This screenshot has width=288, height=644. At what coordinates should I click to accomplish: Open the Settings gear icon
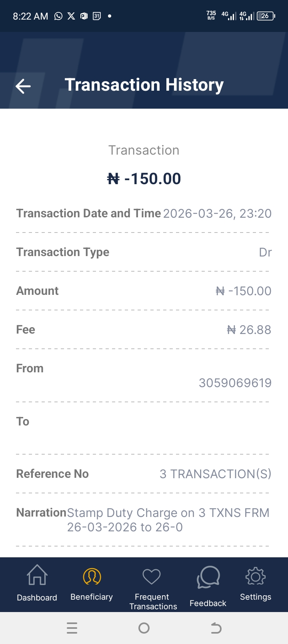[x=255, y=576]
